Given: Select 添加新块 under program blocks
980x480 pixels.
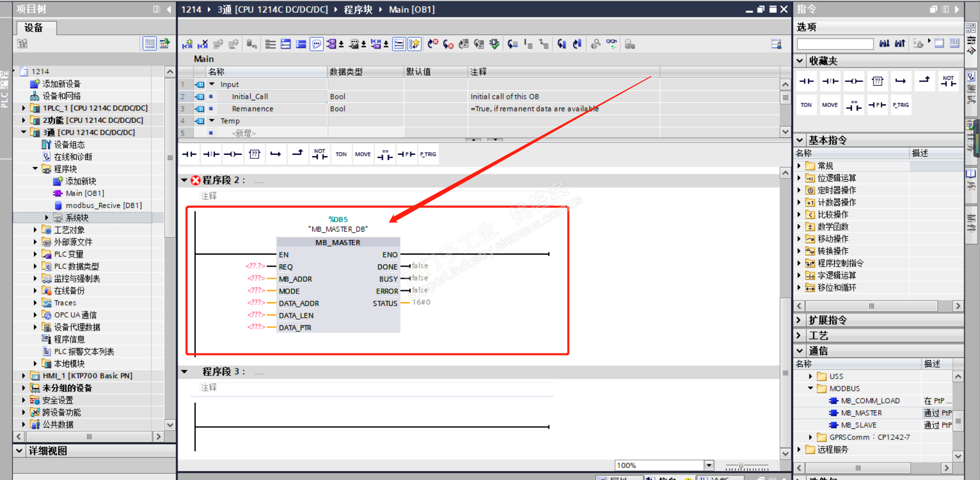Looking at the screenshot, I should pyautogui.click(x=81, y=181).
